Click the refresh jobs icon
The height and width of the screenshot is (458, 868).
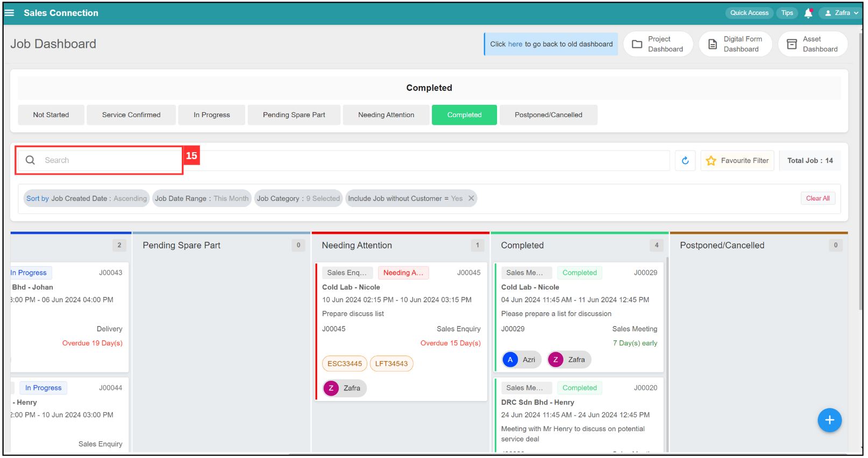[x=685, y=161]
